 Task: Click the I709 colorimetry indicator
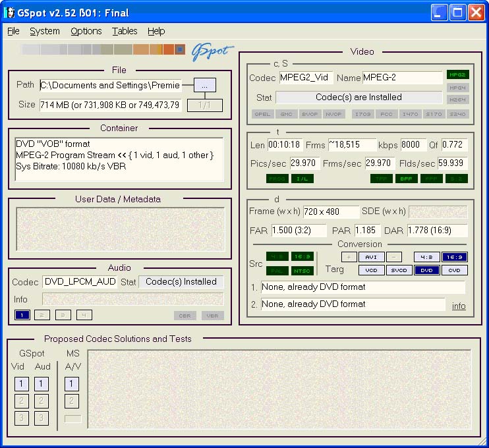click(363, 114)
